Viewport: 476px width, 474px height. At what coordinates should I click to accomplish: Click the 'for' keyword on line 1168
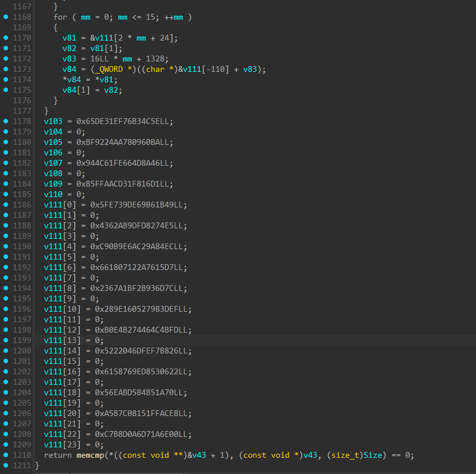(x=60, y=17)
